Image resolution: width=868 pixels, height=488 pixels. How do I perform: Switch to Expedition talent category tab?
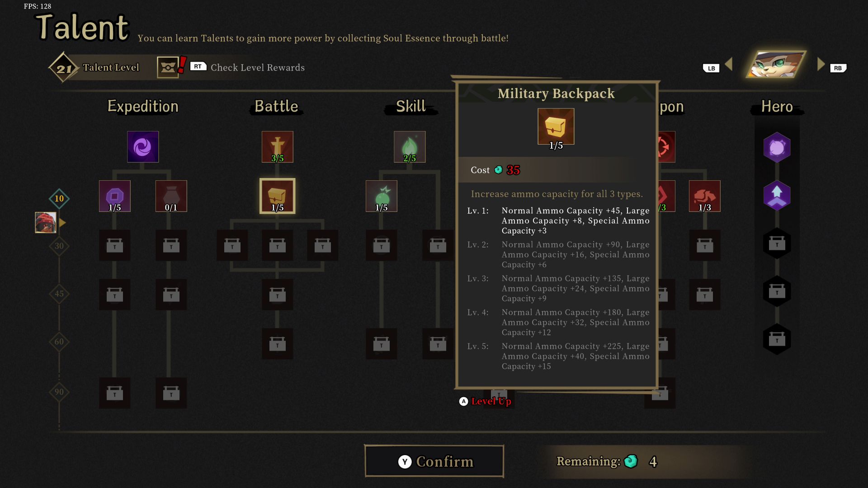[142, 106]
